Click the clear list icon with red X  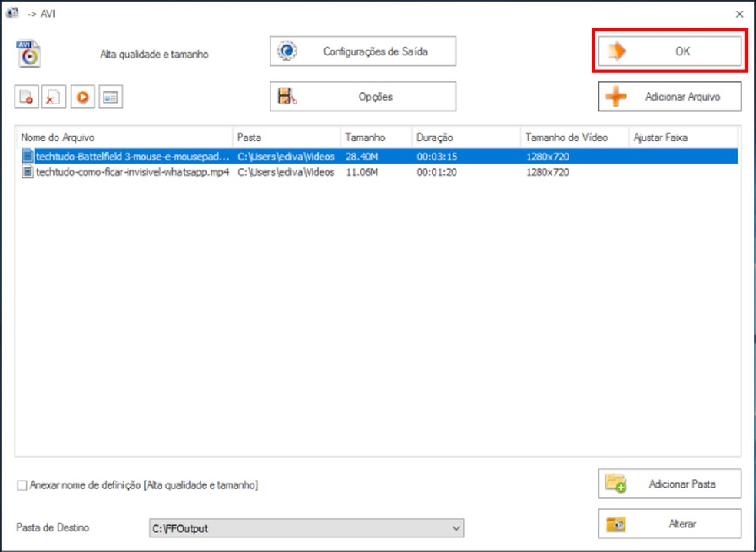point(54,97)
